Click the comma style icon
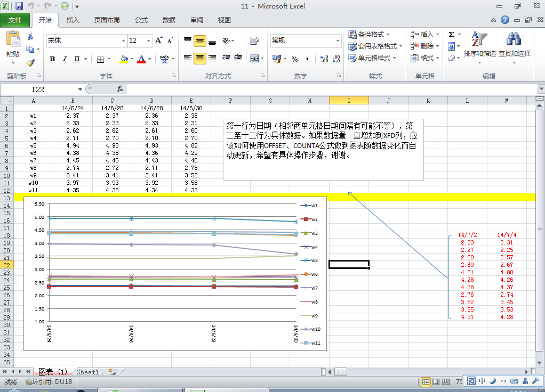 click(x=307, y=59)
